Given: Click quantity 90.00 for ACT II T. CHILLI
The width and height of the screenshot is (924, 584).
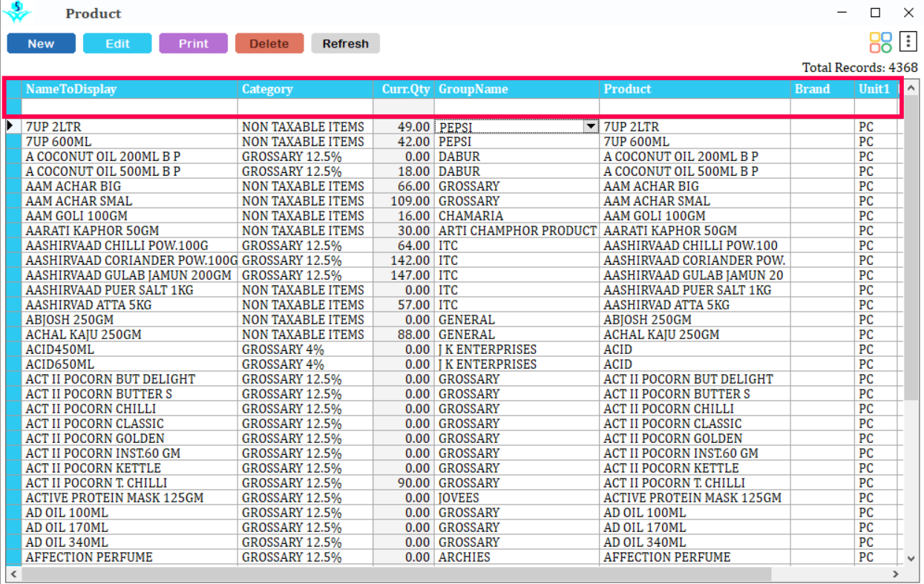Looking at the screenshot, I should pos(403,483).
